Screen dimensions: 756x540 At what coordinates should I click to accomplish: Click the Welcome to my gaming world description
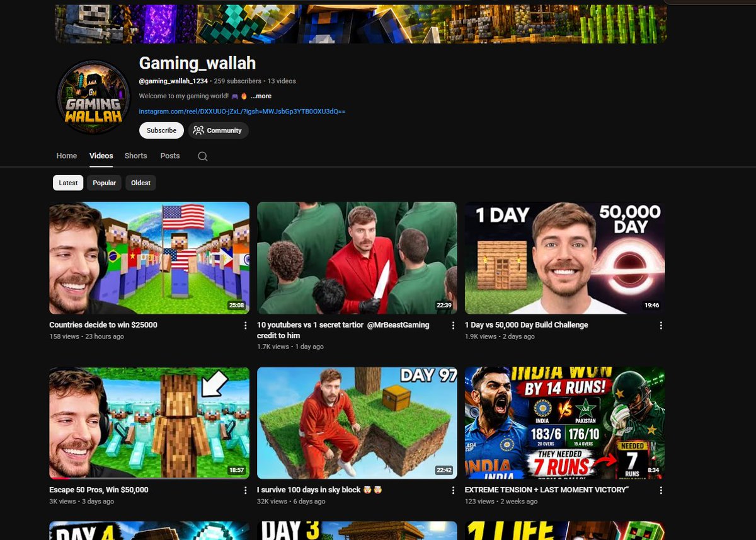193,96
